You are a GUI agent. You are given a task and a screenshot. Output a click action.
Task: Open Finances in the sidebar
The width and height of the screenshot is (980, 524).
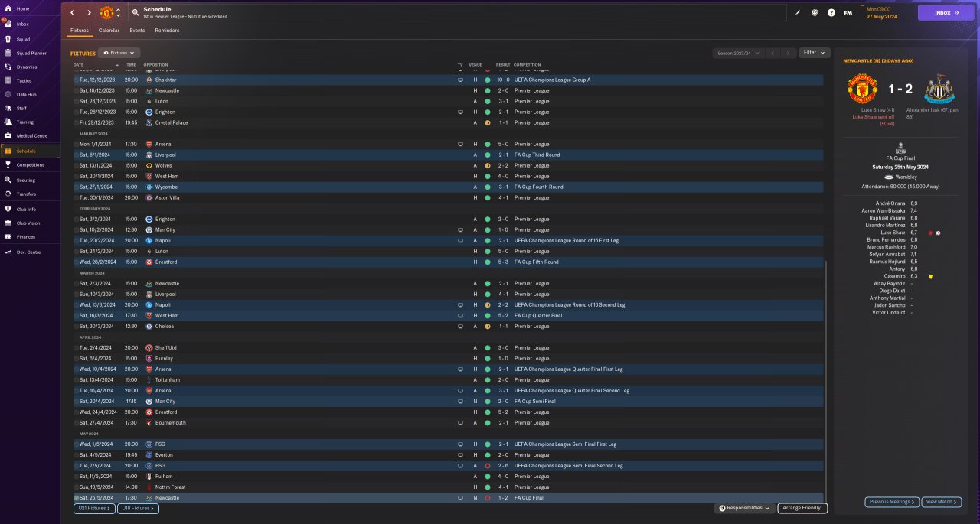(x=31, y=236)
